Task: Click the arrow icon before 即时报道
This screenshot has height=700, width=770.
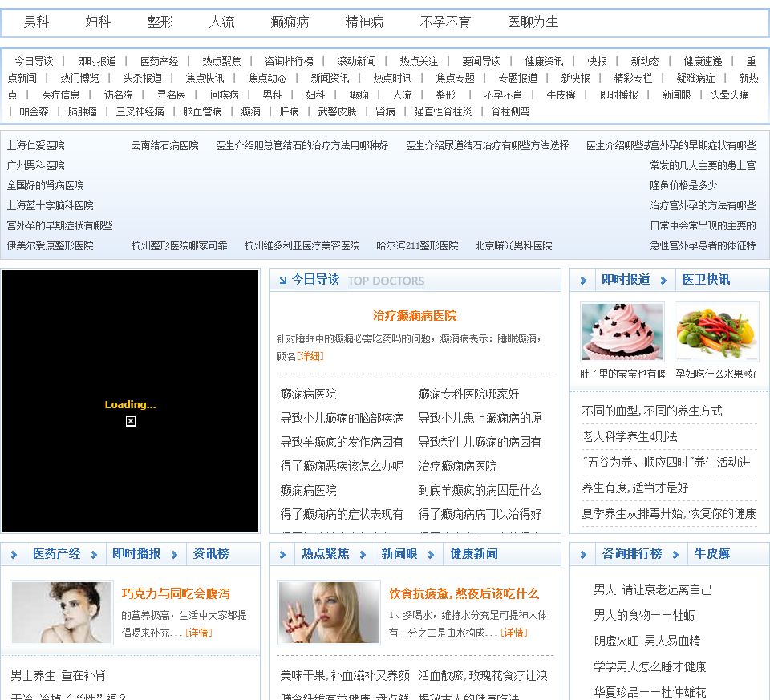Action: pyautogui.click(x=583, y=281)
